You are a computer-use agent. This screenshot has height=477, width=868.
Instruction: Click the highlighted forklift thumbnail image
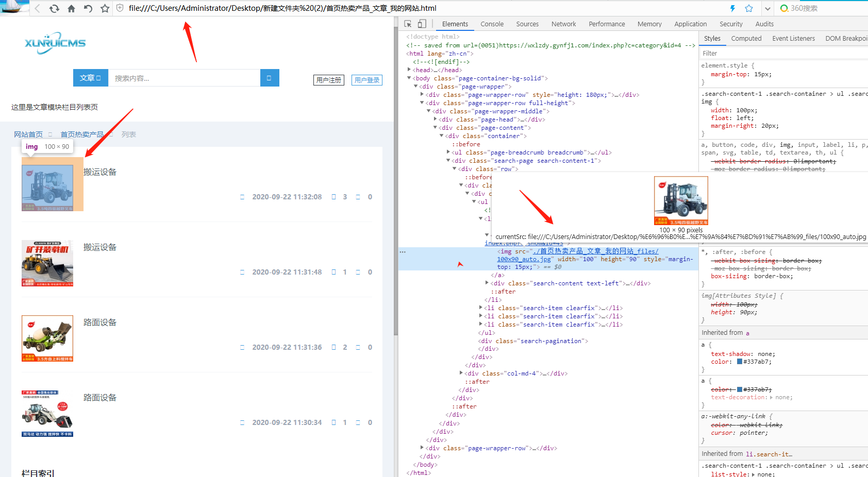[x=47, y=188]
